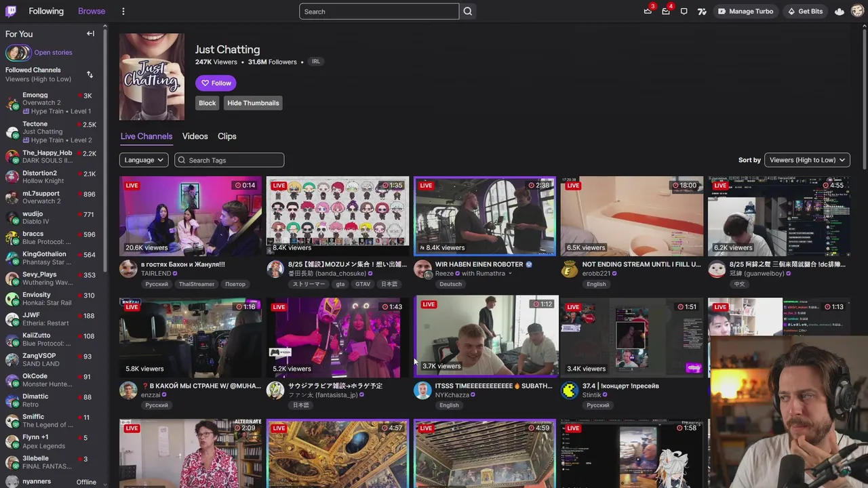Viewport: 868px width, 488px height.
Task: Select the Clips tab
Action: (227, 136)
